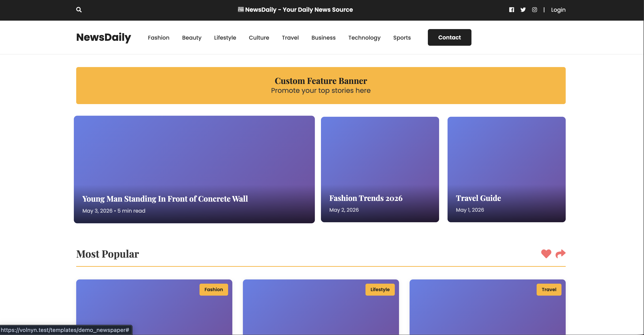The width and height of the screenshot is (644, 335).
Task: Click the Contact button
Action: pos(449,37)
